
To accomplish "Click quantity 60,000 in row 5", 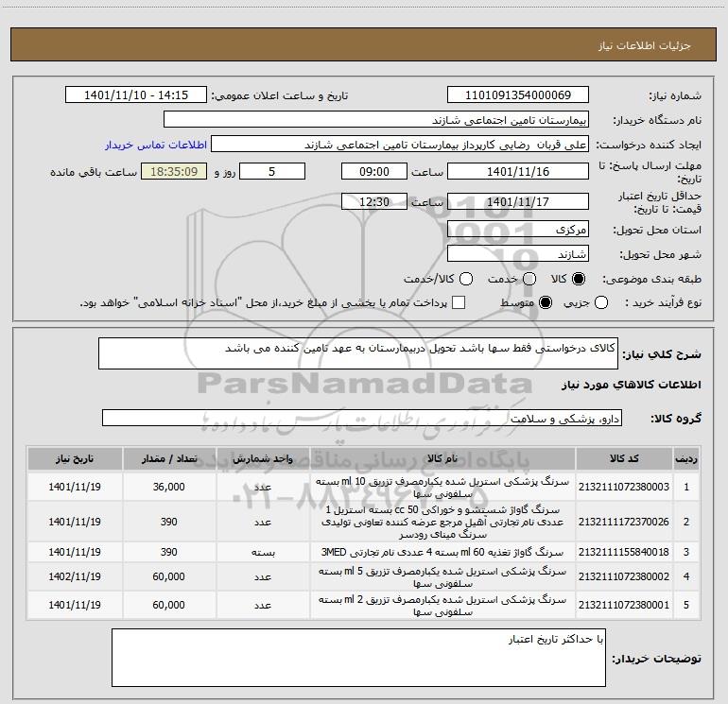I will [169, 605].
